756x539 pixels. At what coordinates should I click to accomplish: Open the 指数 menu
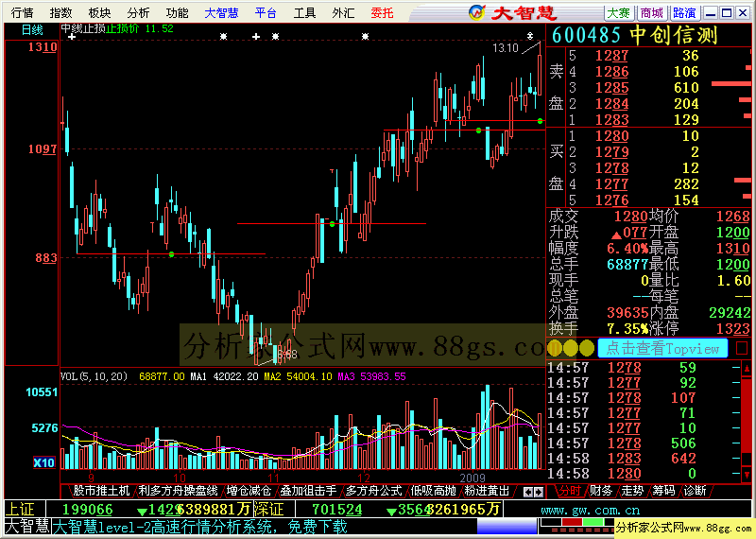(x=60, y=12)
